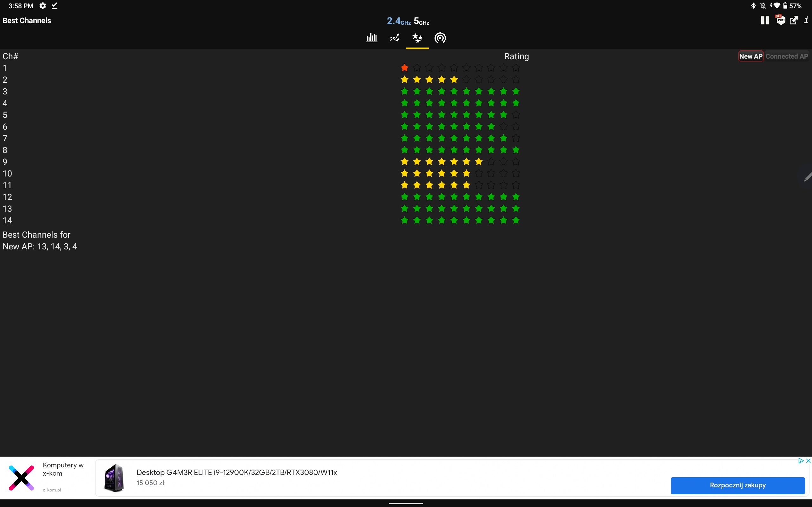The image size is (812, 507).
Task: Tap the PRO upgrade discount badge icon
Action: click(x=781, y=20)
